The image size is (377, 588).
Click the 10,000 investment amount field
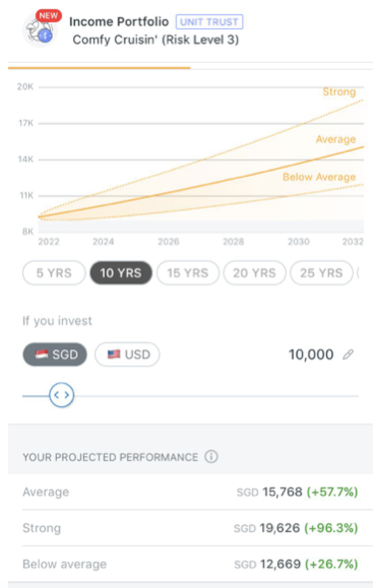point(311,354)
